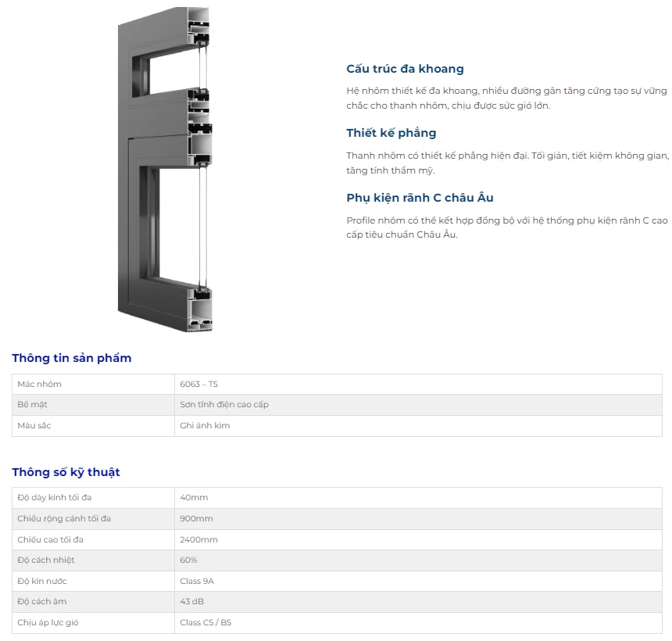Select the value 'Sơn tĩnh điện cao cấp'
This screenshot has height=641, width=672.
click(224, 404)
